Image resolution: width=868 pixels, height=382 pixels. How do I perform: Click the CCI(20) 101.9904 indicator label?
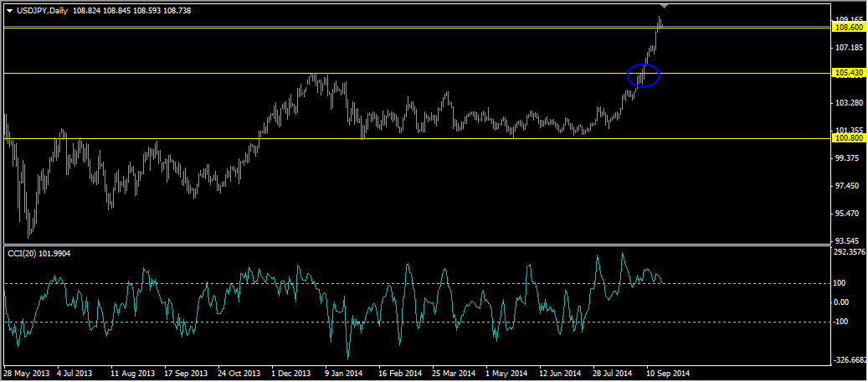39,253
